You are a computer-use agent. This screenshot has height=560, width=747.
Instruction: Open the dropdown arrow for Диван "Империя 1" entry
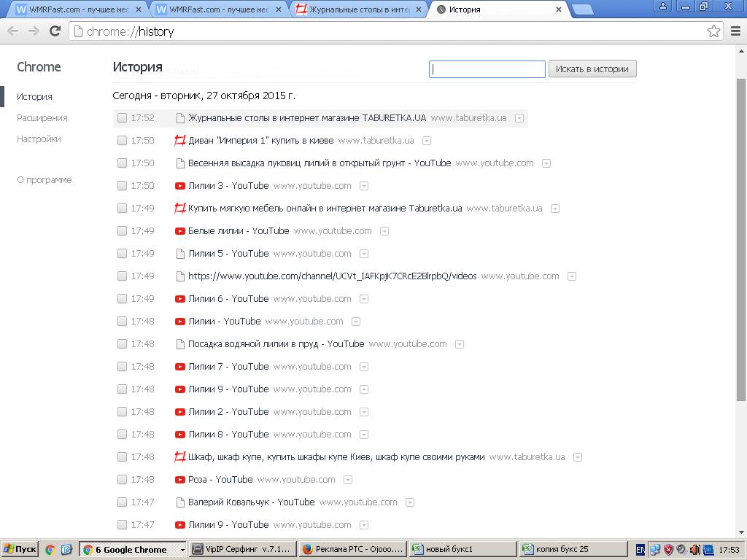[x=427, y=141]
